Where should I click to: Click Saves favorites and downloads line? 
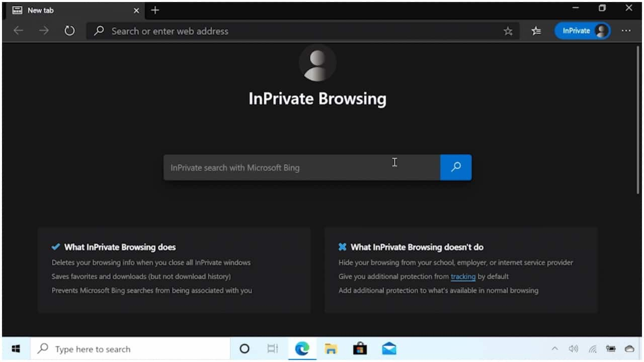(x=141, y=277)
